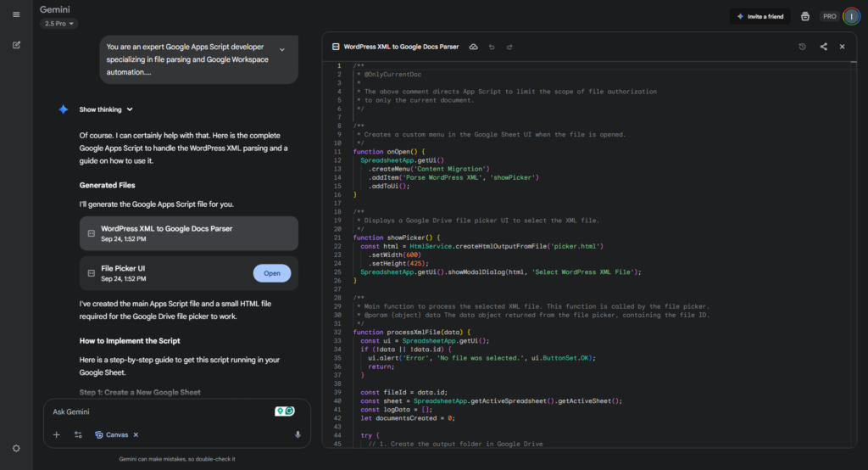Open WordPress XML to Google Docs Parser card
This screenshot has height=470, width=868.
(x=189, y=233)
